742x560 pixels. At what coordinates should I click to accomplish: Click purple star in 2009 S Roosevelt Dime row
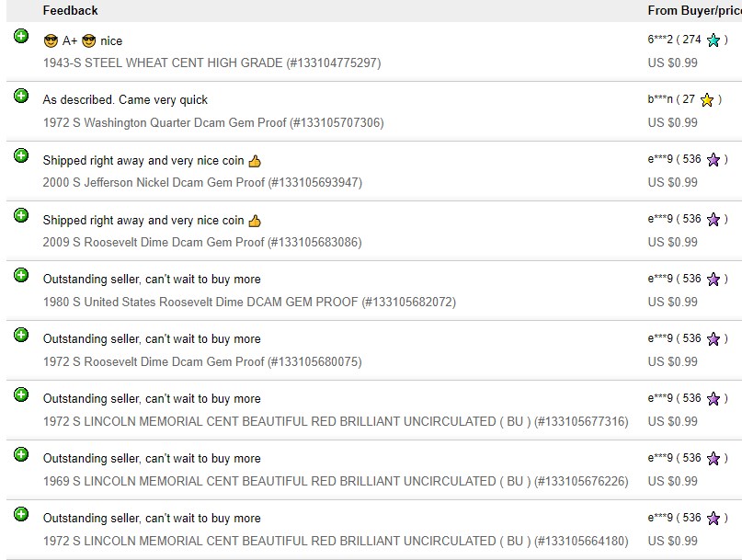point(713,220)
